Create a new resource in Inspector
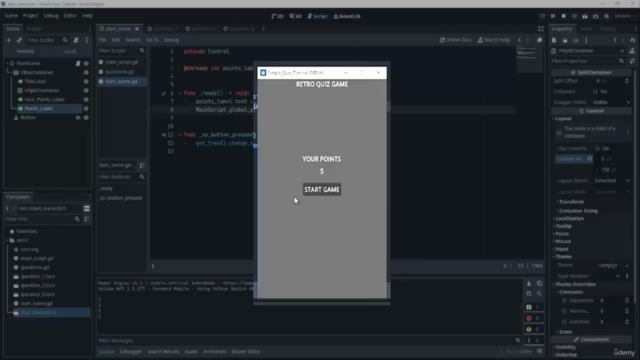640x360 pixels. (554, 40)
